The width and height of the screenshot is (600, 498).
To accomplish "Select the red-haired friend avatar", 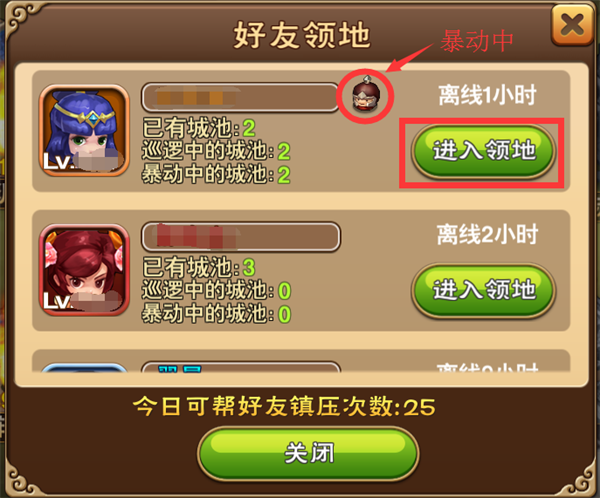I will (84, 270).
